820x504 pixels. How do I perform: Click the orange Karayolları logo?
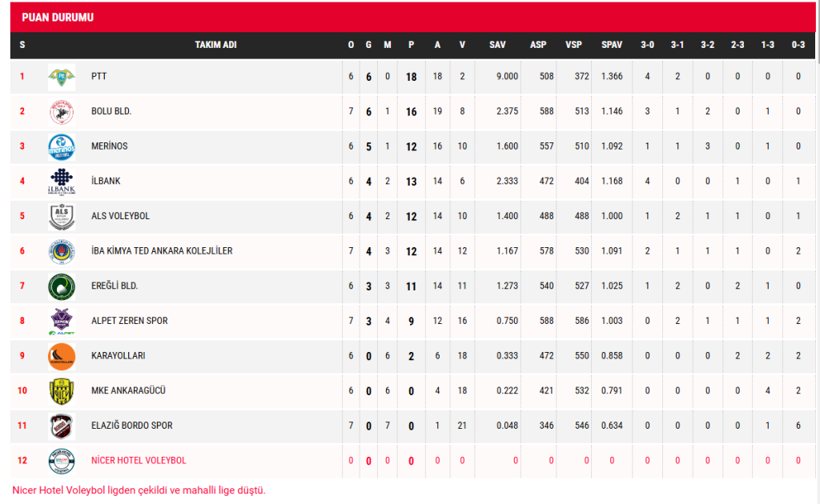point(62,356)
